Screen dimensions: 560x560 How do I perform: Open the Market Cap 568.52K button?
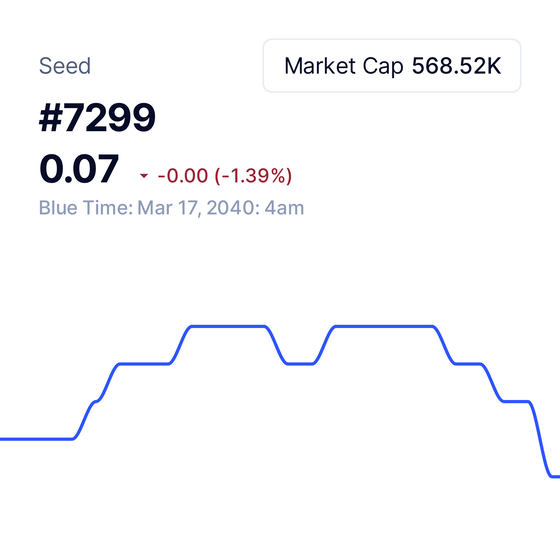(x=392, y=66)
